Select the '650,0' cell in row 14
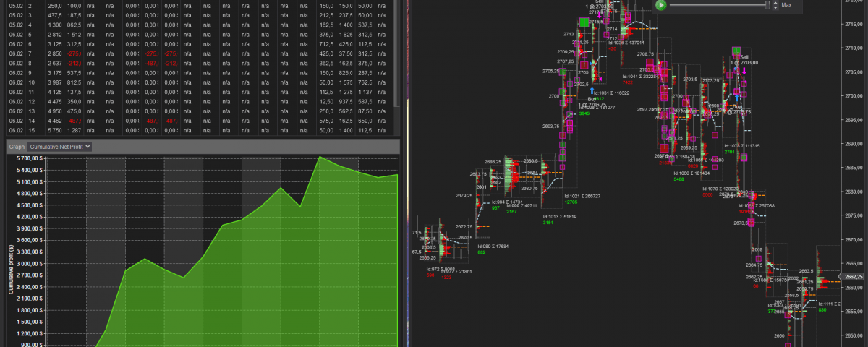The width and height of the screenshot is (868, 347). (365, 121)
